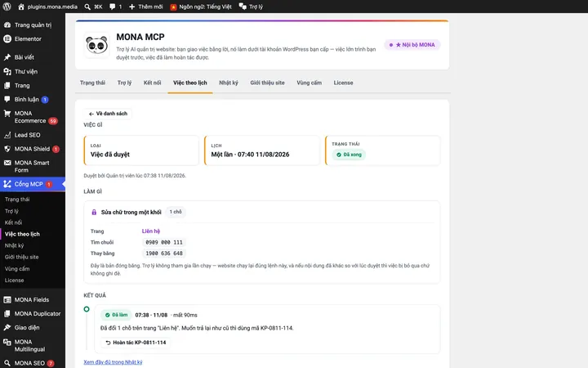Open comments bubble in admin bar
Image resolution: width=588 pixels, height=368 pixels.
112,7
